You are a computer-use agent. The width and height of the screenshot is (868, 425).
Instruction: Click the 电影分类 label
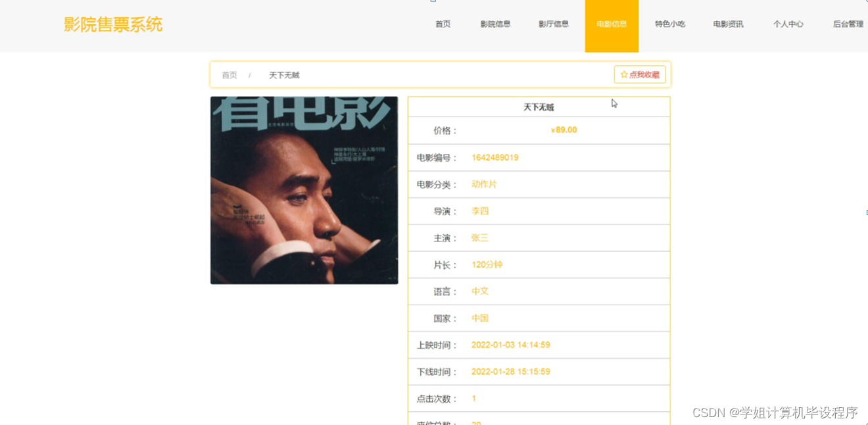[x=437, y=185]
